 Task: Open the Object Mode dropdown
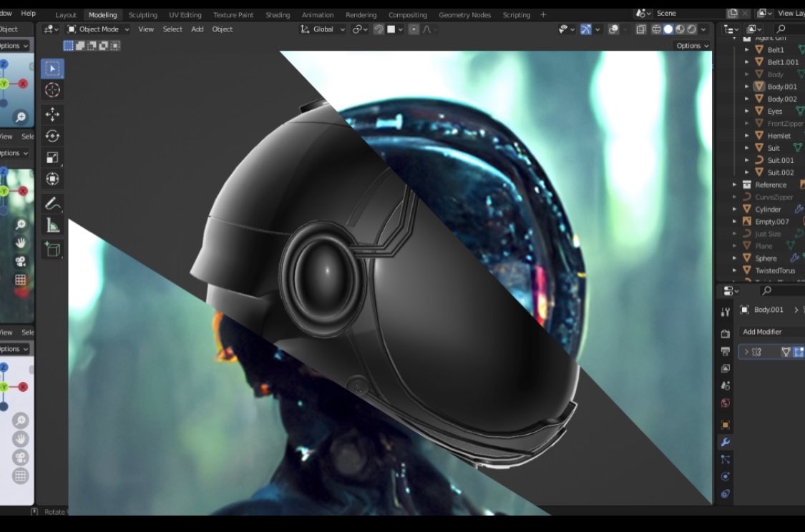tap(98, 29)
